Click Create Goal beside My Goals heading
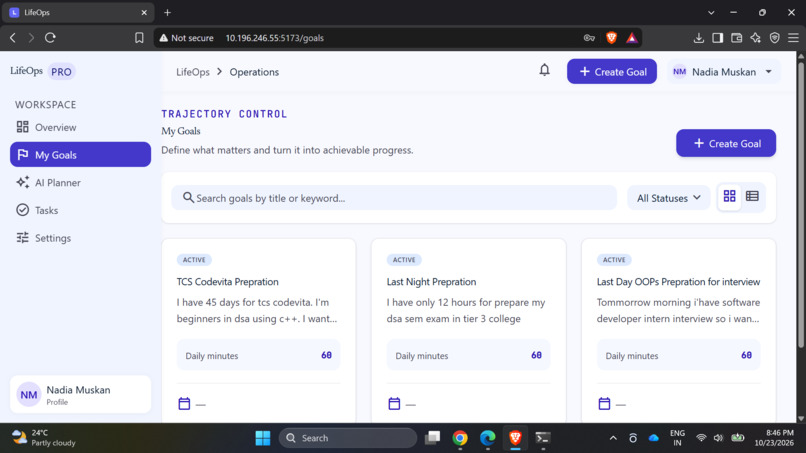Image resolution: width=806 pixels, height=453 pixels. pyautogui.click(x=726, y=143)
